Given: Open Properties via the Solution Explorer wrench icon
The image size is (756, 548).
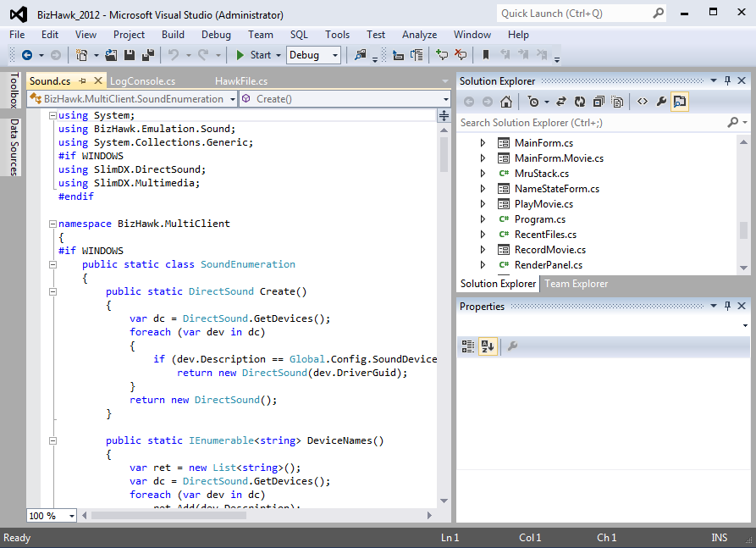Looking at the screenshot, I should point(661,102).
